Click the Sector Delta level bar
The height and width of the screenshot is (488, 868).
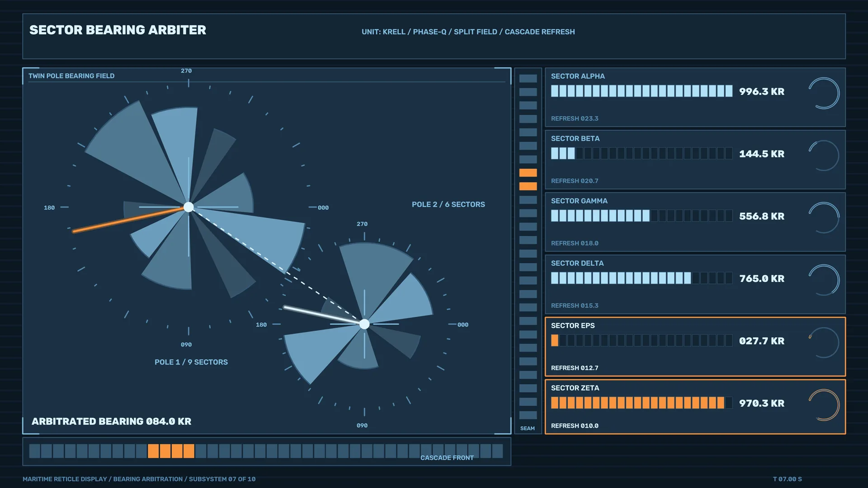click(x=642, y=278)
